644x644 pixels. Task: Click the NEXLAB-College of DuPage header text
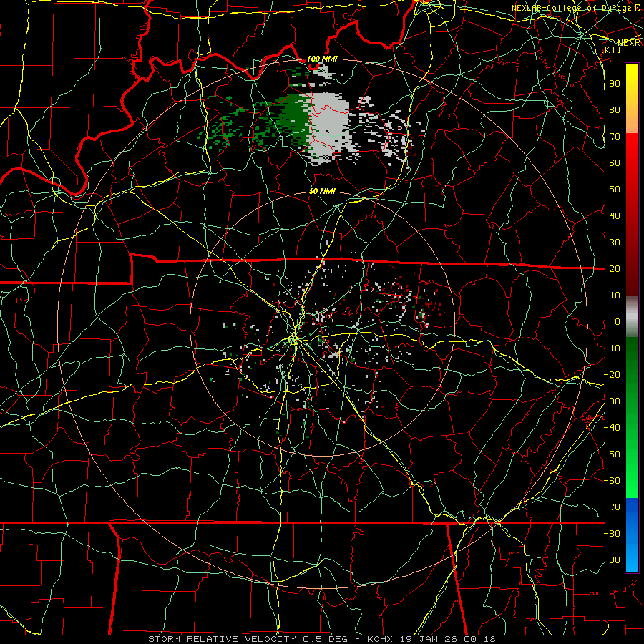coord(576,8)
